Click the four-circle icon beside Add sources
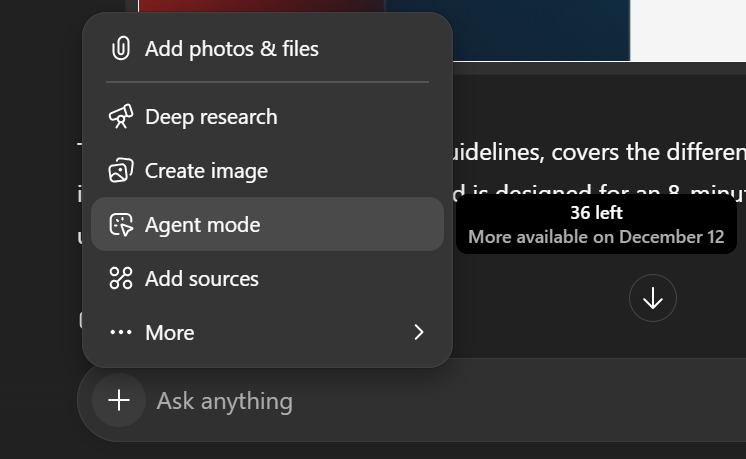This screenshot has height=459, width=746. (120, 279)
